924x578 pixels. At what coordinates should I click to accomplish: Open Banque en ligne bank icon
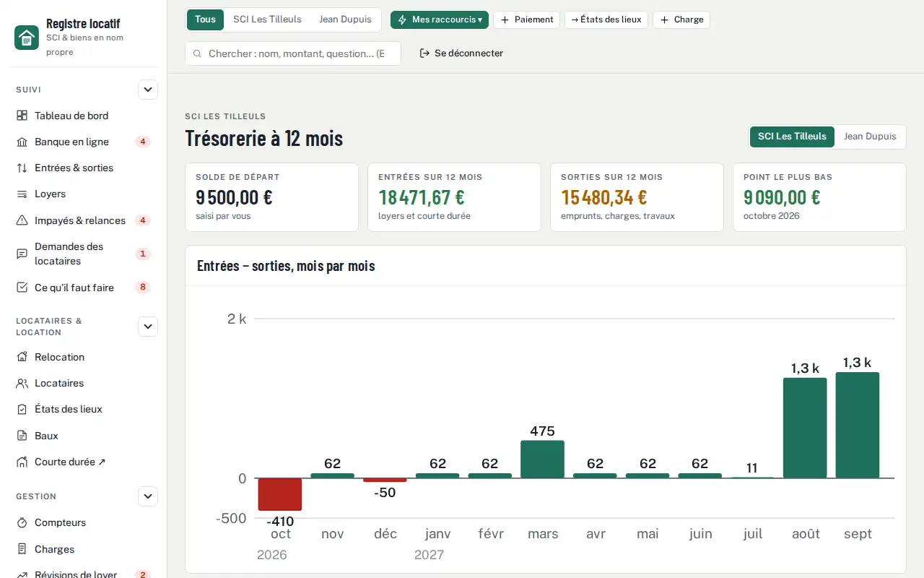click(22, 142)
